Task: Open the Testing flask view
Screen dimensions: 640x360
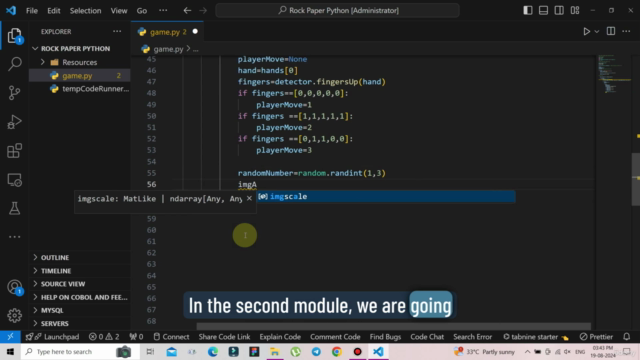Action: (x=15, y=208)
